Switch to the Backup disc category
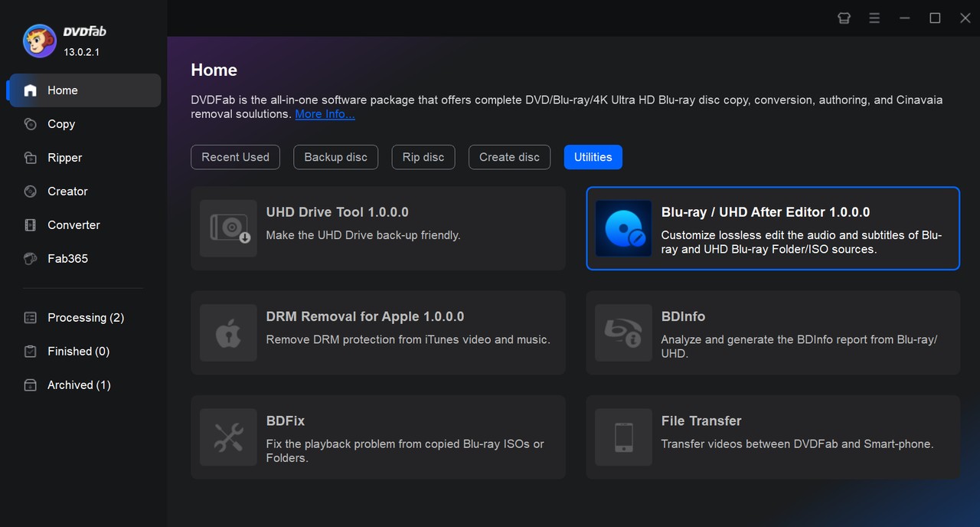Screen dimensions: 980x527 click(335, 156)
